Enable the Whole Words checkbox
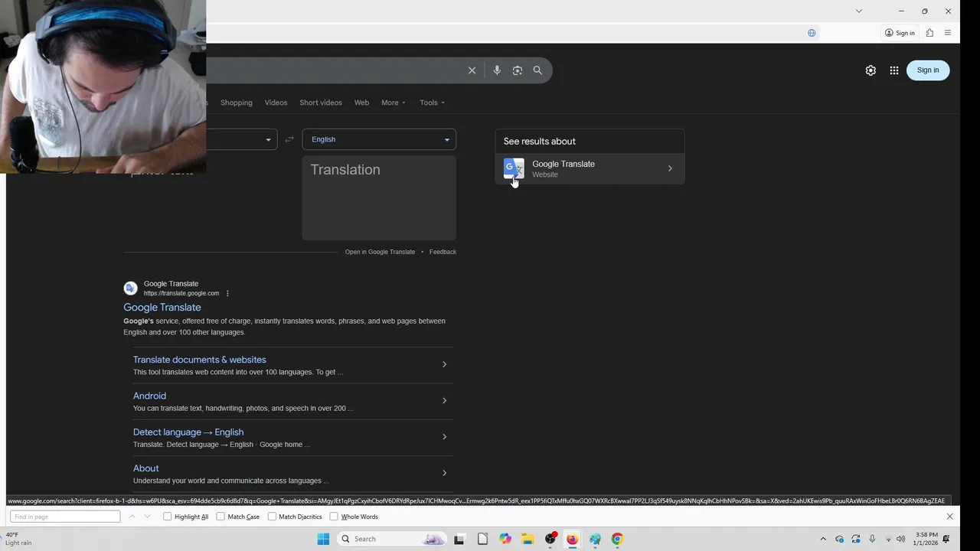This screenshot has width=980, height=551. click(x=334, y=517)
